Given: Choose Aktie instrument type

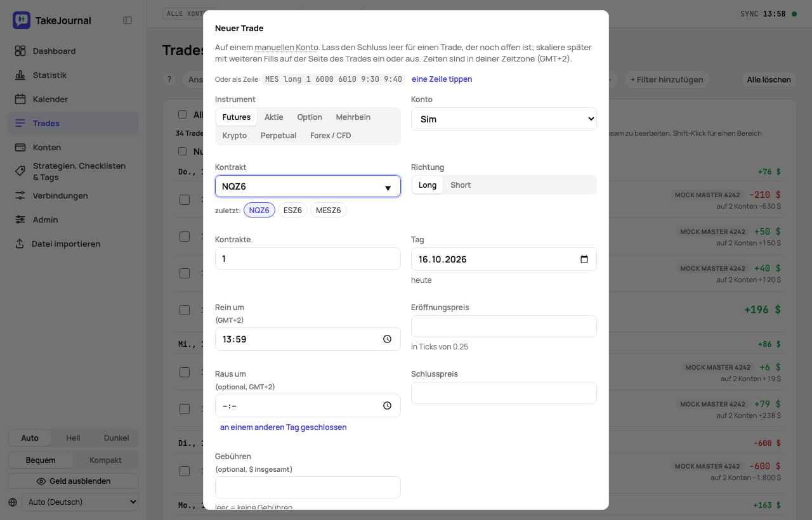Looking at the screenshot, I should pyautogui.click(x=274, y=117).
